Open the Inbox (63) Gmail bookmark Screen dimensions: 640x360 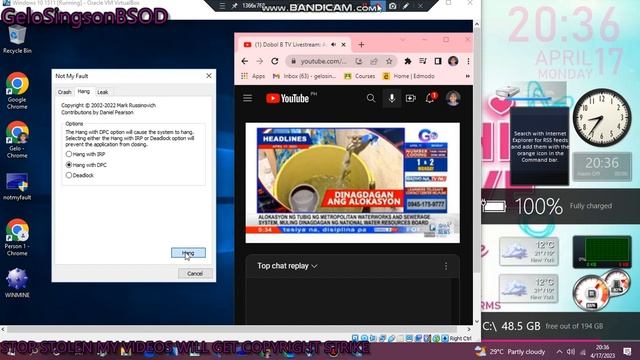(x=304, y=76)
